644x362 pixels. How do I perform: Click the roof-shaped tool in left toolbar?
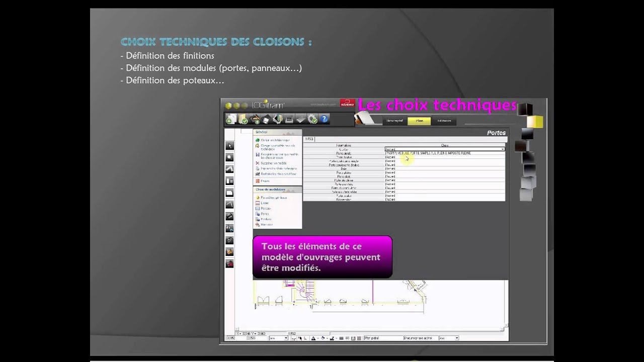(229, 169)
